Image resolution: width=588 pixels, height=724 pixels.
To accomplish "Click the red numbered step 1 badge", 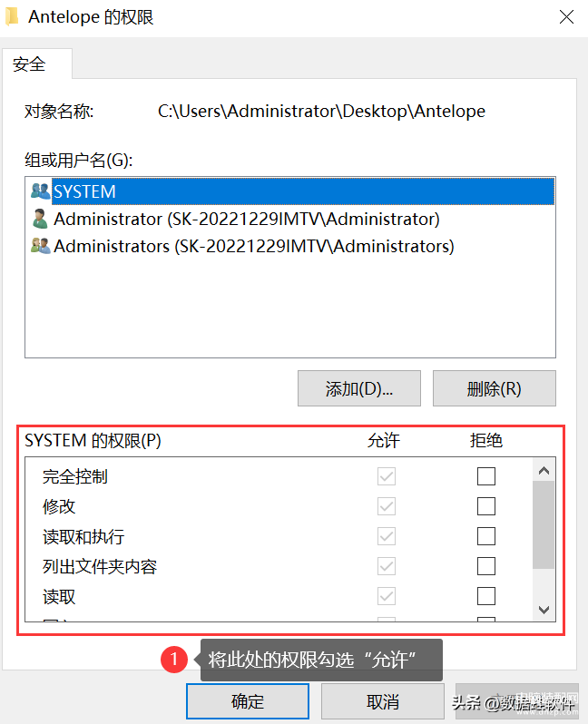I will click(174, 659).
